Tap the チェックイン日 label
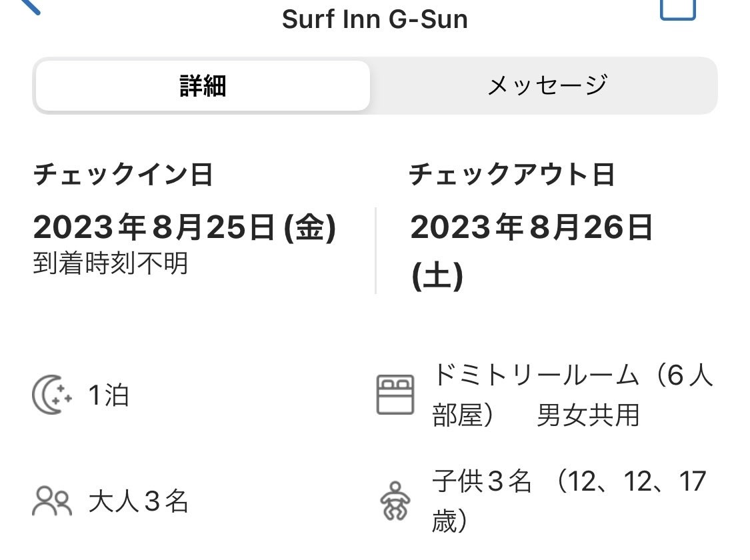 click(123, 175)
